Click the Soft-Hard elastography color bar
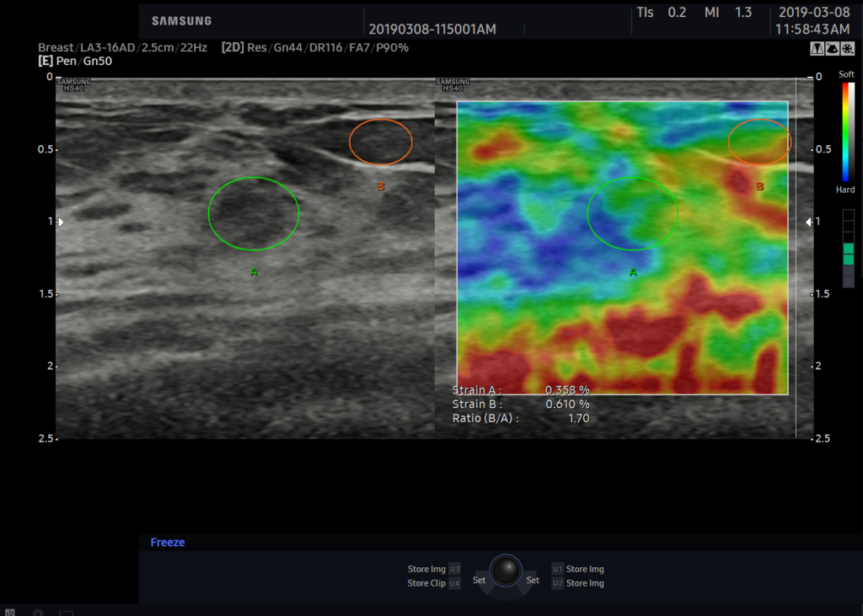 [x=845, y=131]
